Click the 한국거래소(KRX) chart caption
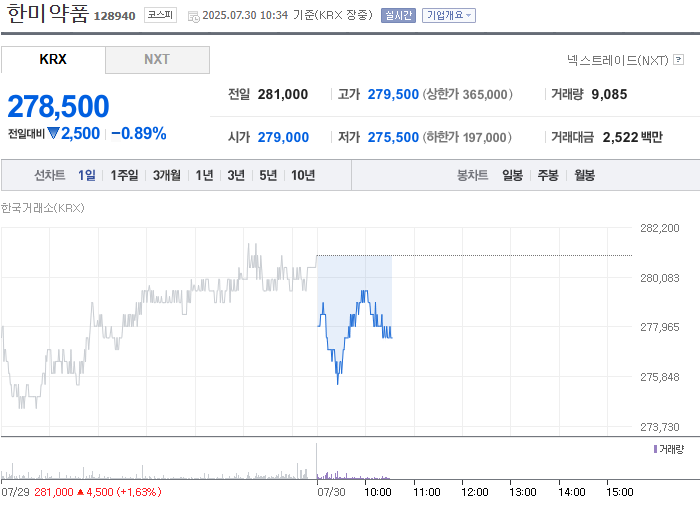Screen dimensions: 700x505 pos(43,208)
